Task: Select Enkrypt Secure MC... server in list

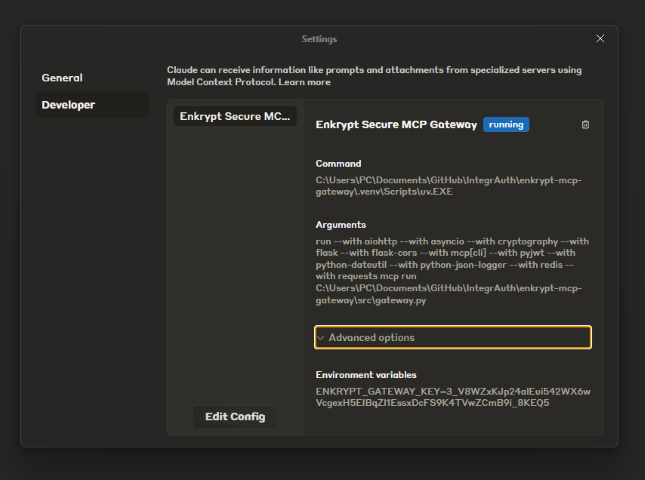Action: coord(235,116)
